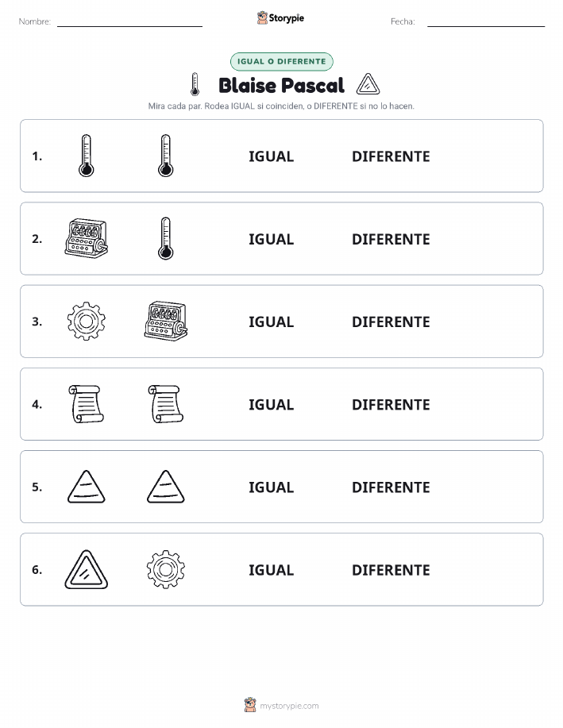Click the calculating machine icon in row 2
Image resolution: width=563 pixels, height=728 pixels.
pos(87,239)
